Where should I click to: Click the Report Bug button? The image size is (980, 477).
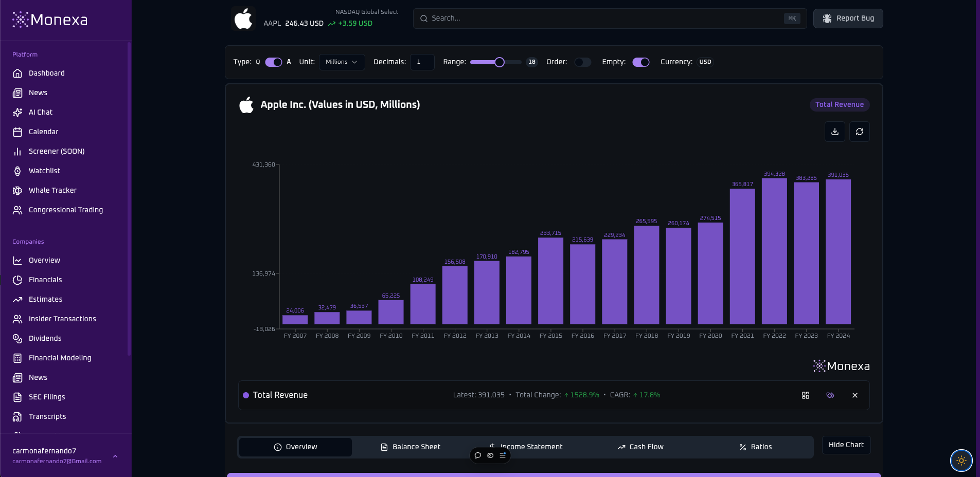pos(848,19)
